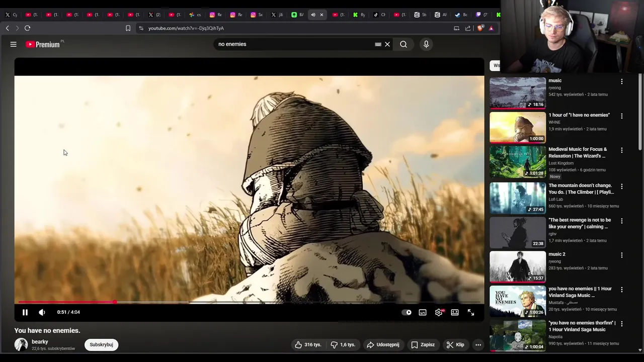Dislike the video (1,6 tys.)
This screenshot has width=644, height=362.
pyautogui.click(x=343, y=345)
